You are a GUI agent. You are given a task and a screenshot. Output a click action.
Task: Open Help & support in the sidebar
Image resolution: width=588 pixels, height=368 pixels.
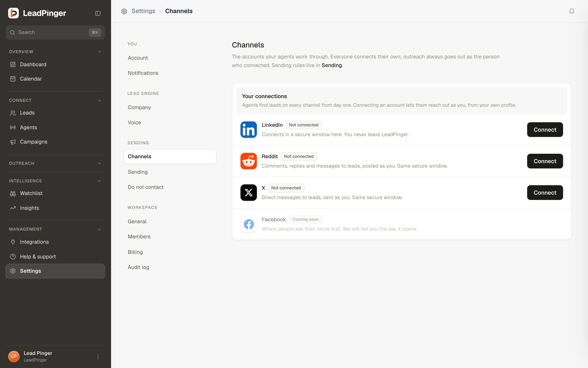[x=55, y=257]
